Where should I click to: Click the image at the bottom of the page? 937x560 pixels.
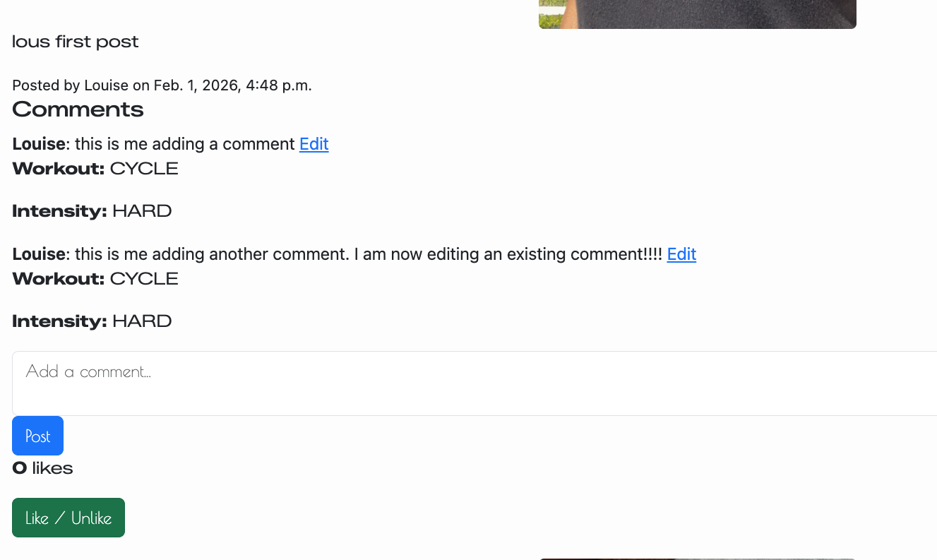click(x=697, y=558)
